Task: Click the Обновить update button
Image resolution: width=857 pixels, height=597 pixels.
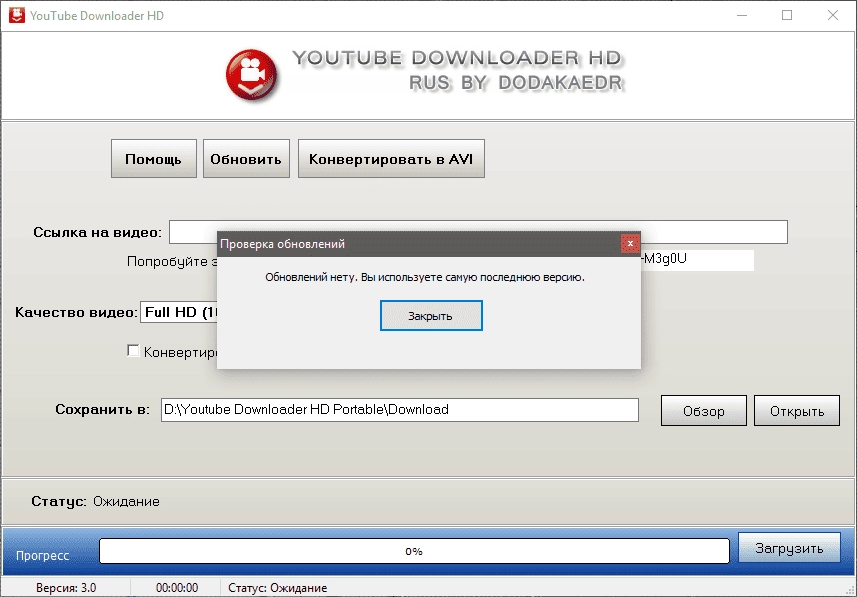Action: [x=246, y=159]
